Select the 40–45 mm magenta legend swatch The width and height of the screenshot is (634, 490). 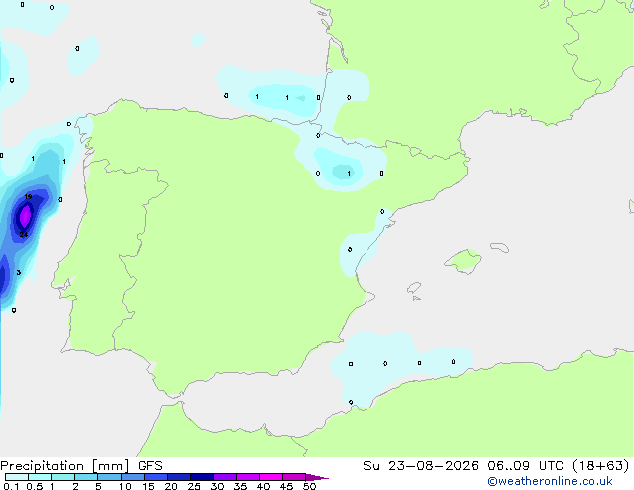coord(271,477)
